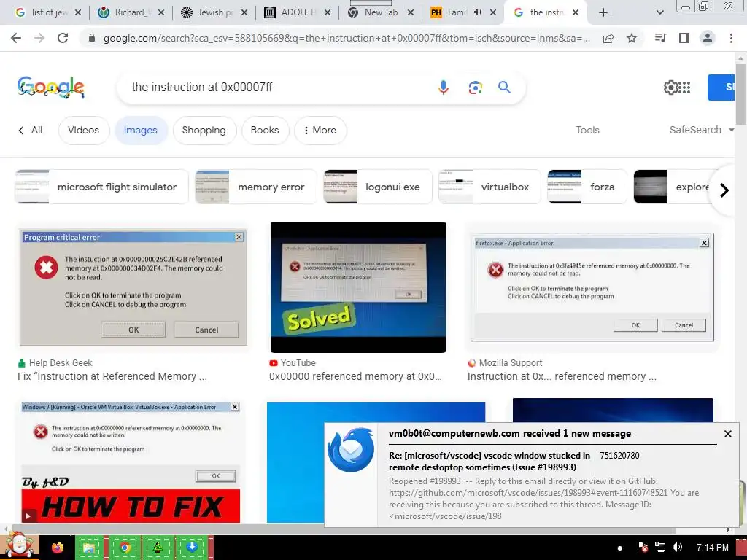
Task: Share this page using the share icon
Action: coord(608,38)
